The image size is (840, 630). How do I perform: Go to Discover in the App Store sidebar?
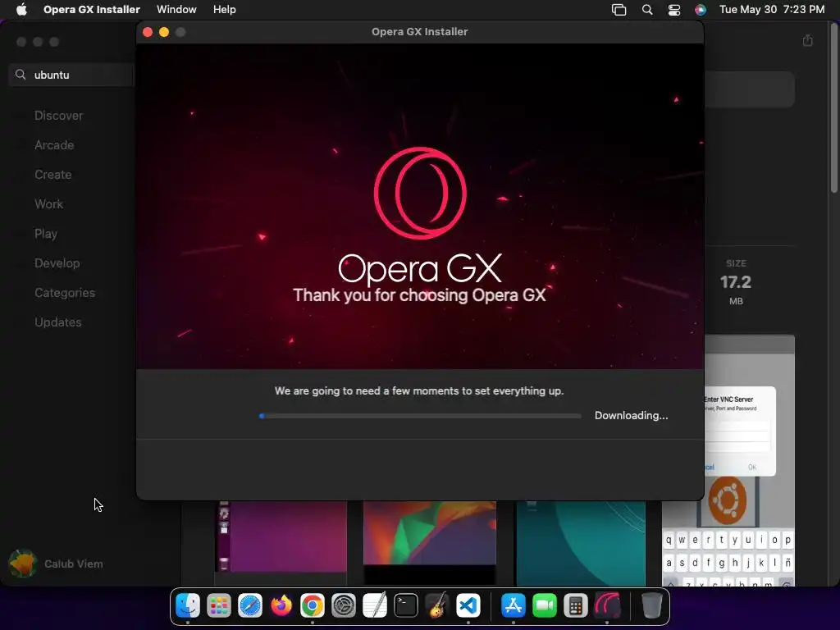(58, 116)
